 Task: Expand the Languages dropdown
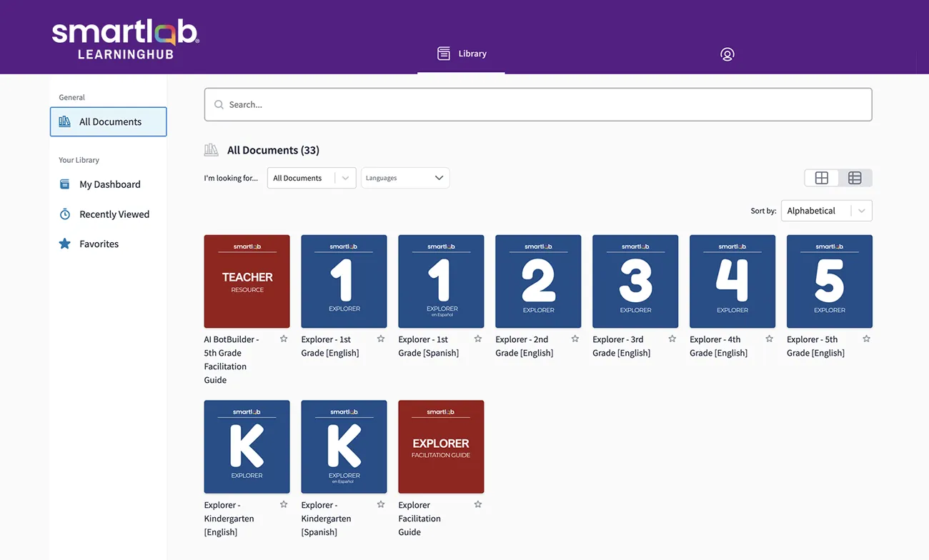[x=405, y=178]
